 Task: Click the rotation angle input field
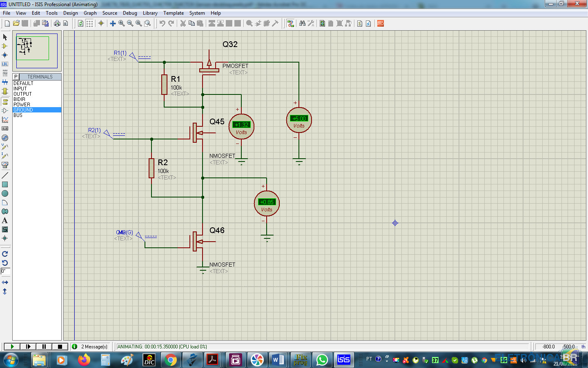click(x=5, y=271)
